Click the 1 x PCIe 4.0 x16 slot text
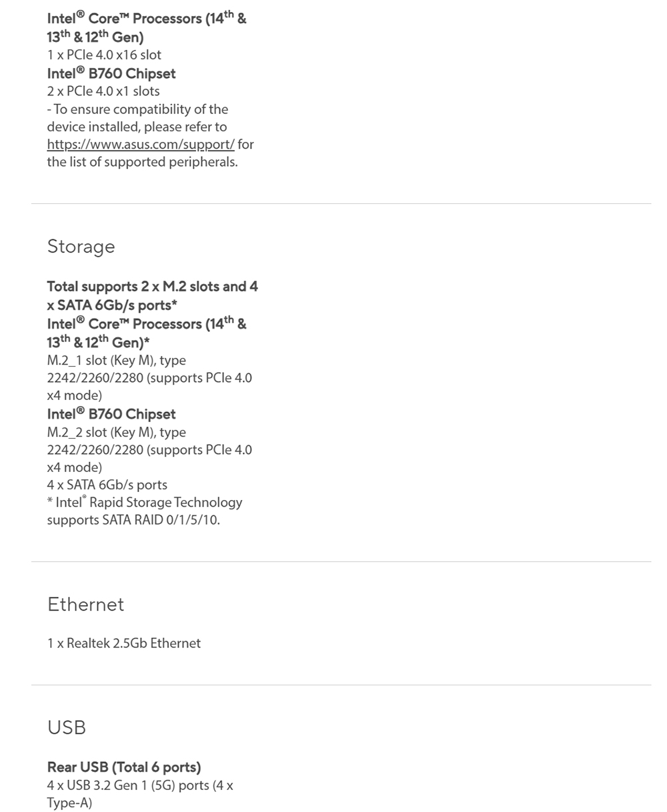Screen dimensions: 667x812 tap(104, 55)
